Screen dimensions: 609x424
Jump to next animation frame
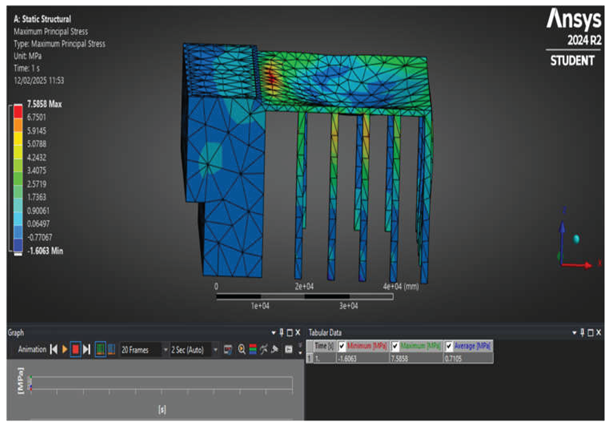click(x=87, y=349)
